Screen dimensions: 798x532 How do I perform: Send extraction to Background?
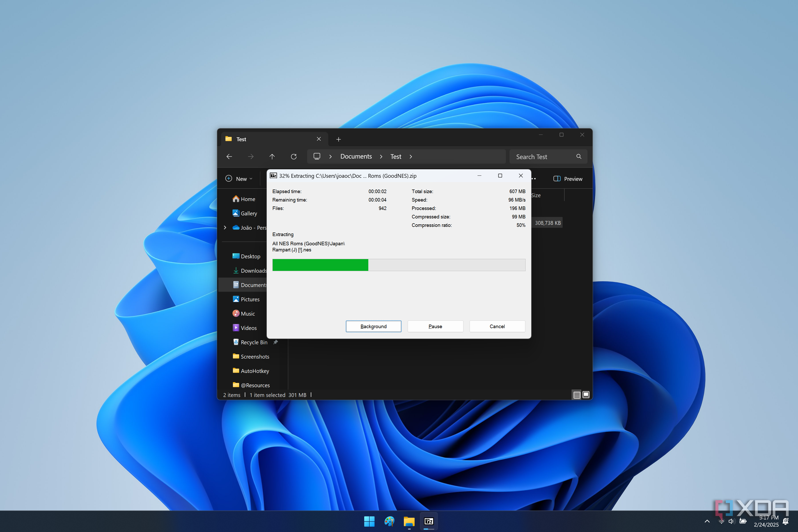pos(373,326)
